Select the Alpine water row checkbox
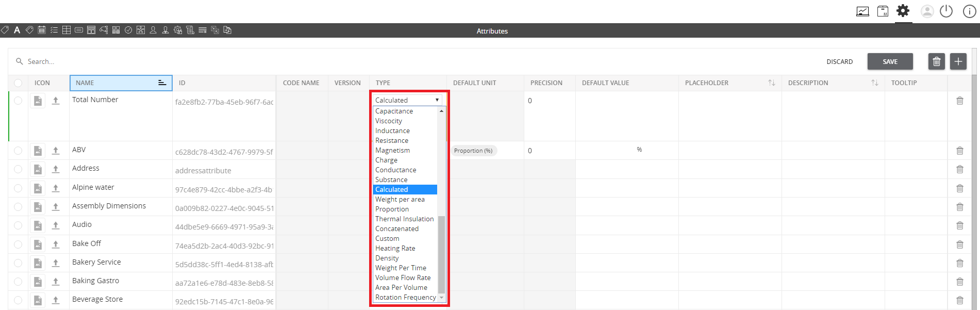The image size is (980, 310). (18, 188)
